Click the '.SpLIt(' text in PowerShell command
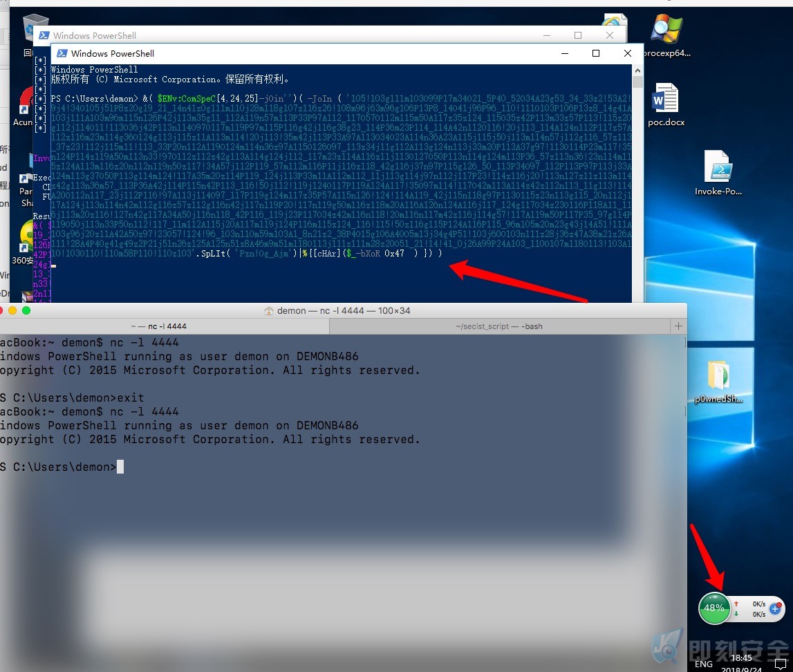793x672 pixels. pos(212,253)
